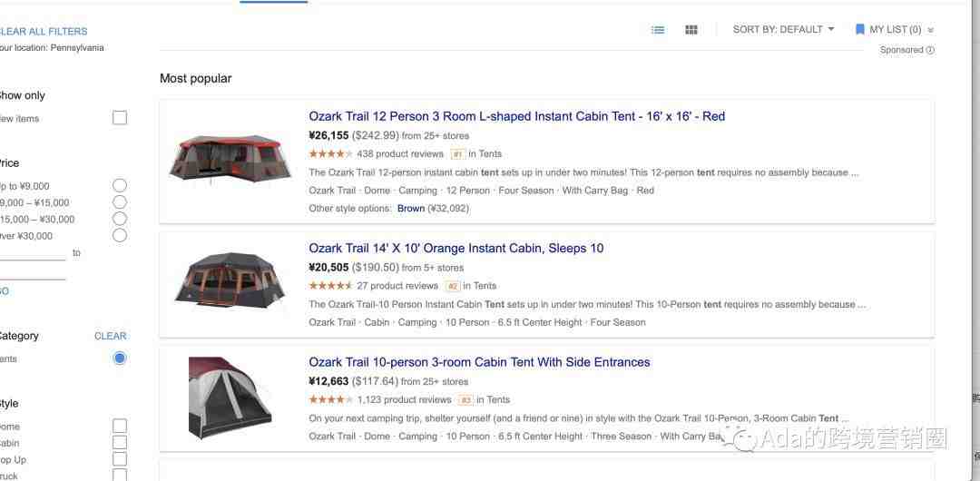980x481 pixels.
Task: Choose the Brown style option link
Action: pos(411,209)
